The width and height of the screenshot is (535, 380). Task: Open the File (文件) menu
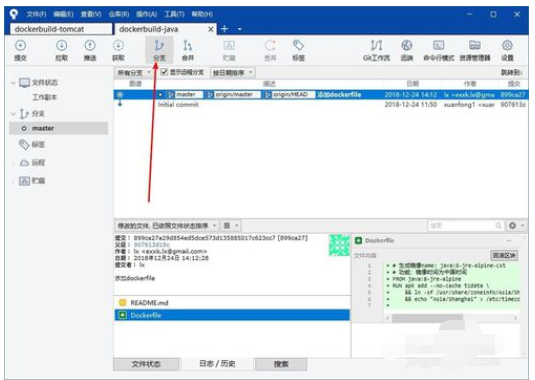[x=36, y=14]
